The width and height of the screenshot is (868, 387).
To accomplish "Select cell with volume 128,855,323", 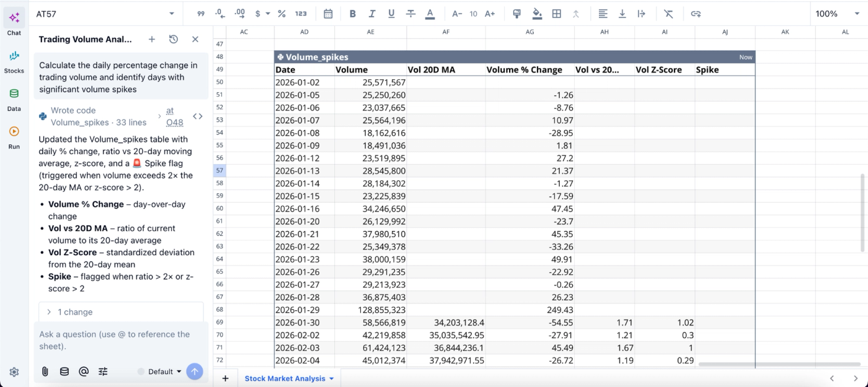I will pyautogui.click(x=370, y=310).
